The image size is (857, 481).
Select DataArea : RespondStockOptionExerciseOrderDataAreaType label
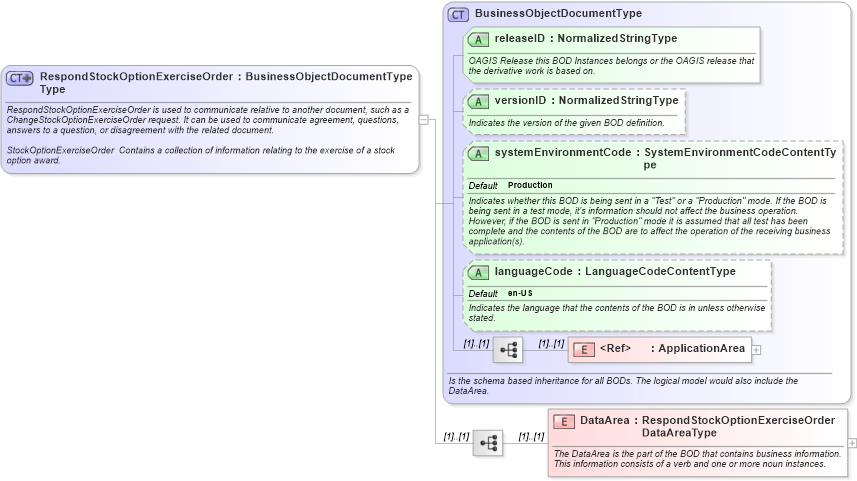[x=707, y=426]
